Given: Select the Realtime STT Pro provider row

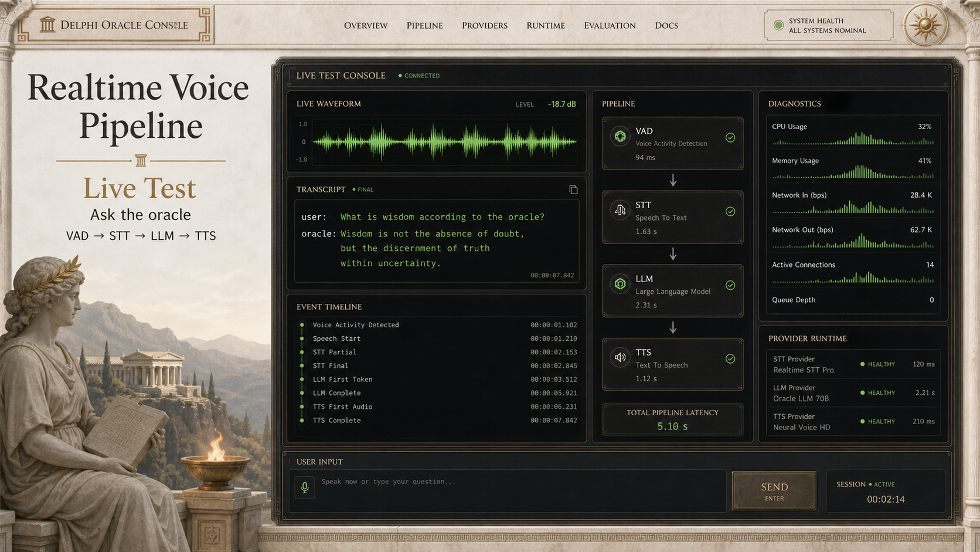Looking at the screenshot, I should (853, 364).
